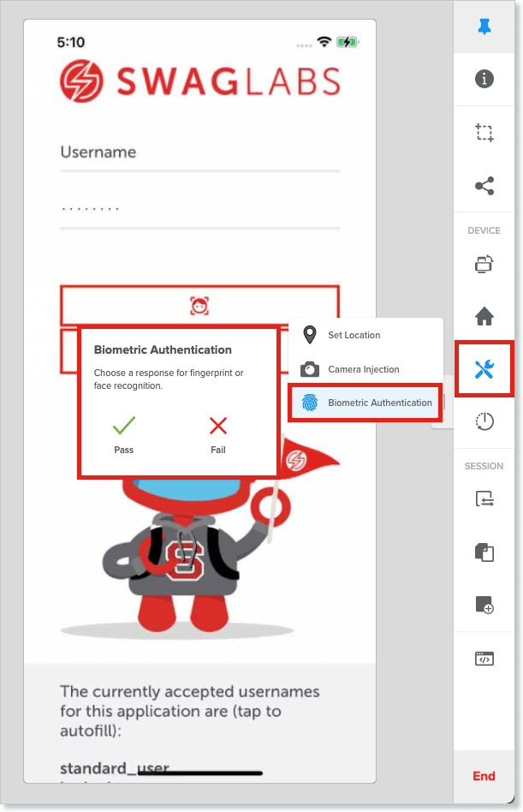
Task: Click the Username input field
Action: (199, 152)
